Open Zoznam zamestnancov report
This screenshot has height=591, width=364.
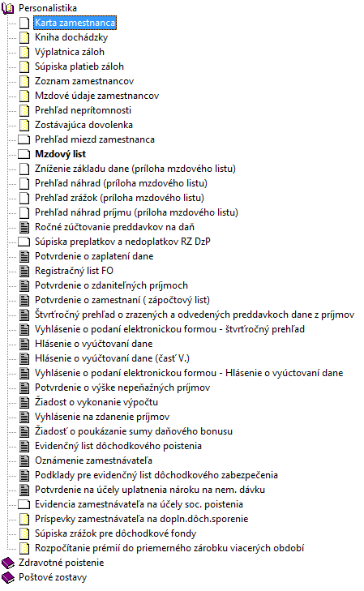click(84, 81)
